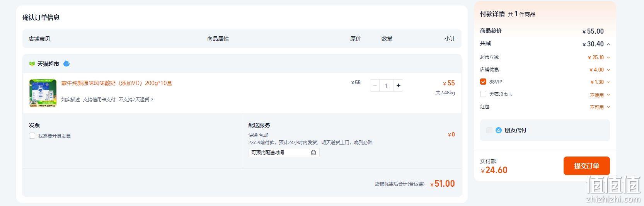This screenshot has height=206, width=644.
Task: Collapse the 共减 30.40 discount breakdown
Action: pos(608,44)
